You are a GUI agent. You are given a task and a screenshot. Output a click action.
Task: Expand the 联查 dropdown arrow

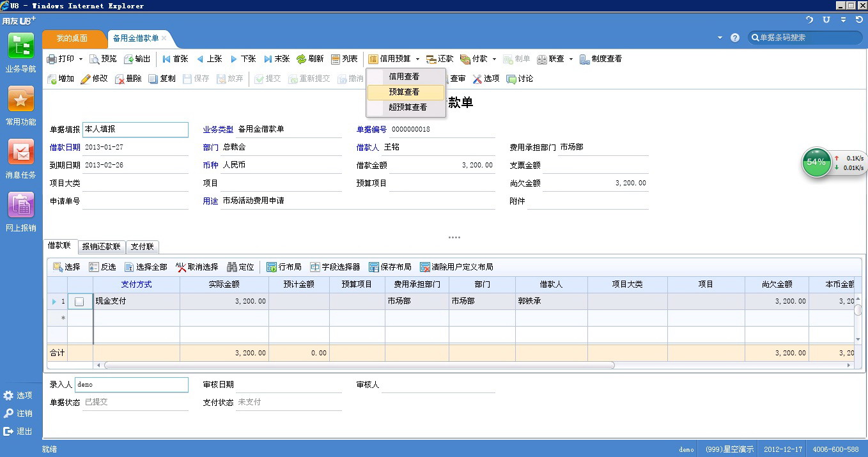tap(571, 59)
